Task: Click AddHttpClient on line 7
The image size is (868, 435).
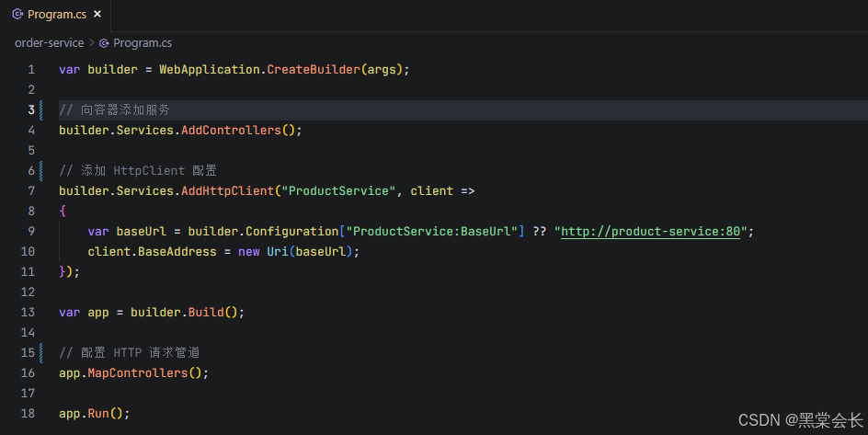Action: point(227,191)
